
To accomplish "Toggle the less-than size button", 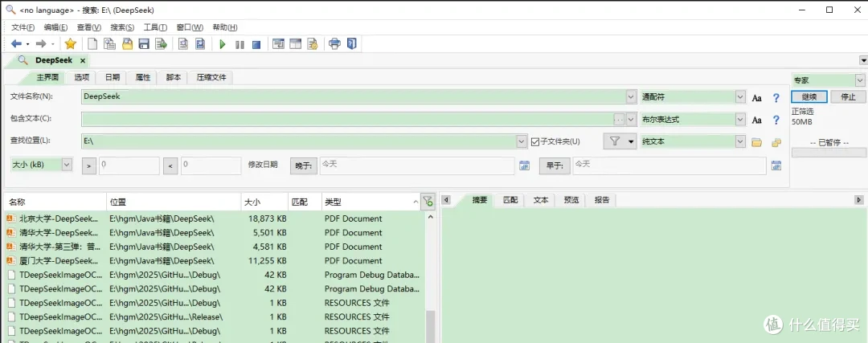I will pyautogui.click(x=171, y=165).
